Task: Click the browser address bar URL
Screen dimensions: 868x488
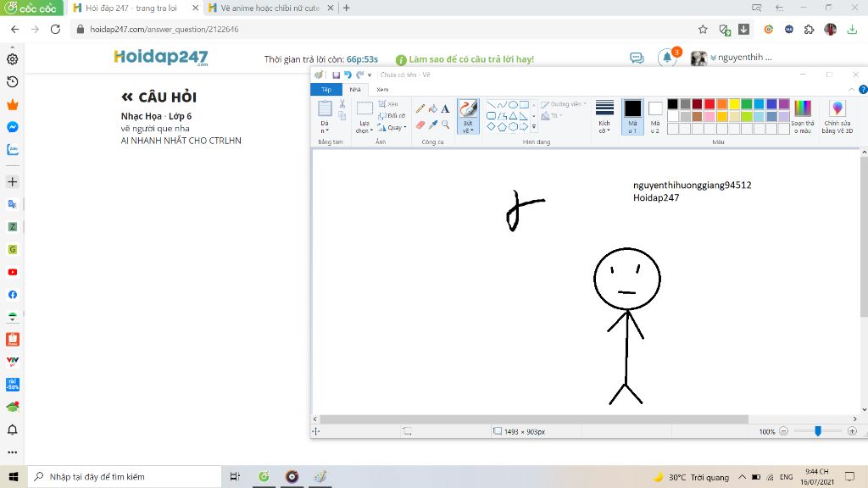Action: click(x=164, y=30)
